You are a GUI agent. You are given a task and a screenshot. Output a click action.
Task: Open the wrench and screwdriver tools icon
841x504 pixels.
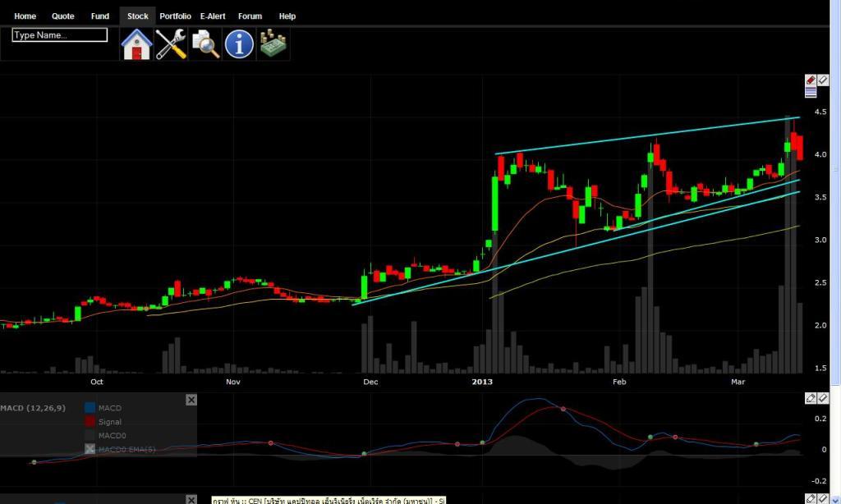(171, 44)
